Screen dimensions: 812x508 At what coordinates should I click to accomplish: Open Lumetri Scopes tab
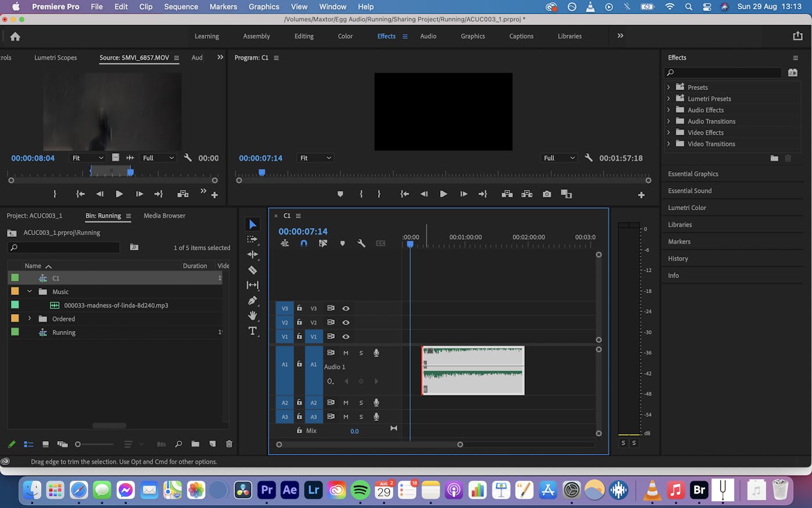click(x=56, y=57)
